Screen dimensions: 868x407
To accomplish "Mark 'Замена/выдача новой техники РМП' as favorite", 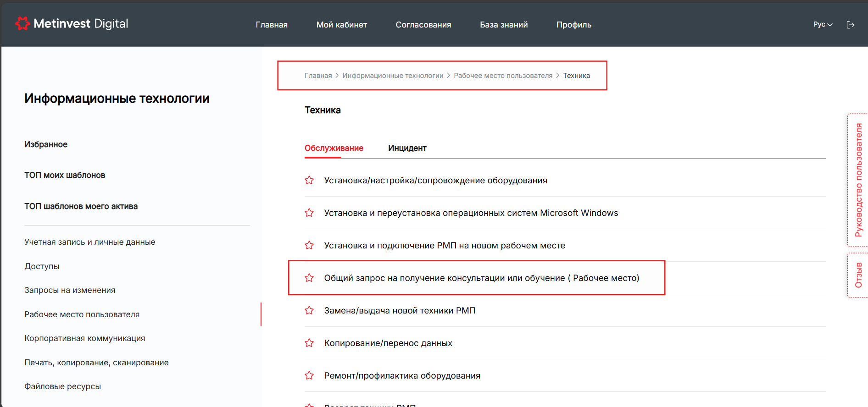I will pyautogui.click(x=309, y=311).
